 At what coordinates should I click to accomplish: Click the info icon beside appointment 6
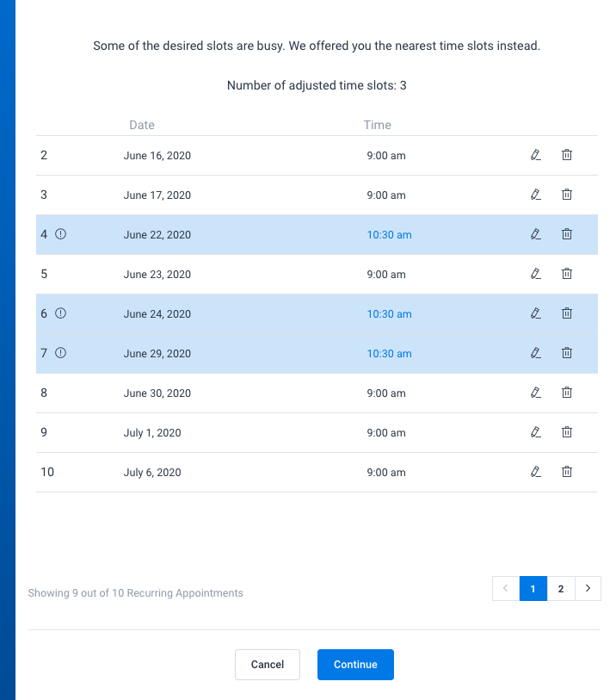click(59, 313)
